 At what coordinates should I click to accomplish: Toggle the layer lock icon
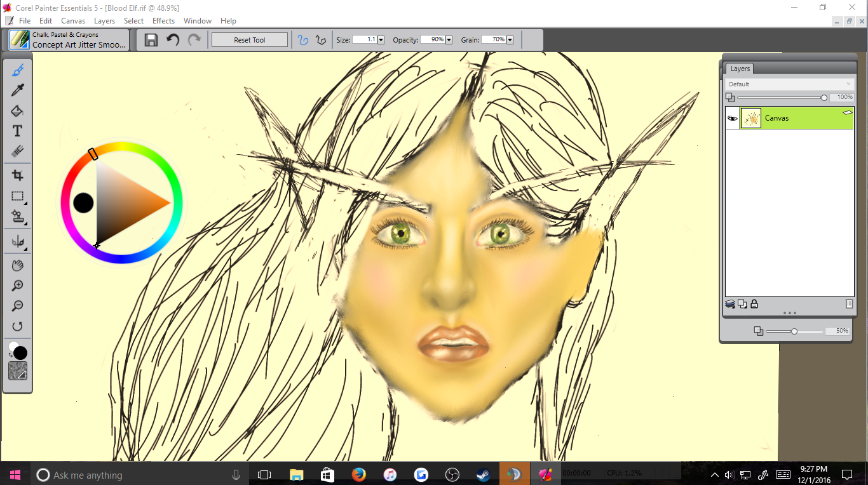(x=754, y=304)
